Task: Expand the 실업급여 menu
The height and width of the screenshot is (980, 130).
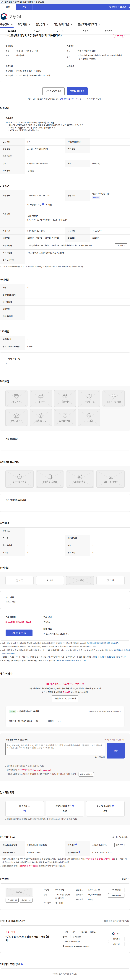Action: (42, 24)
